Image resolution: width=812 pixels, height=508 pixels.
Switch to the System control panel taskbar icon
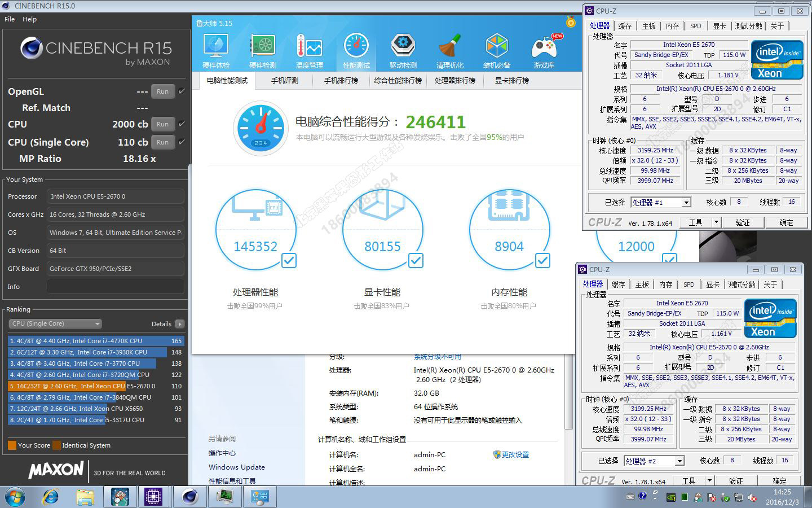click(x=260, y=497)
